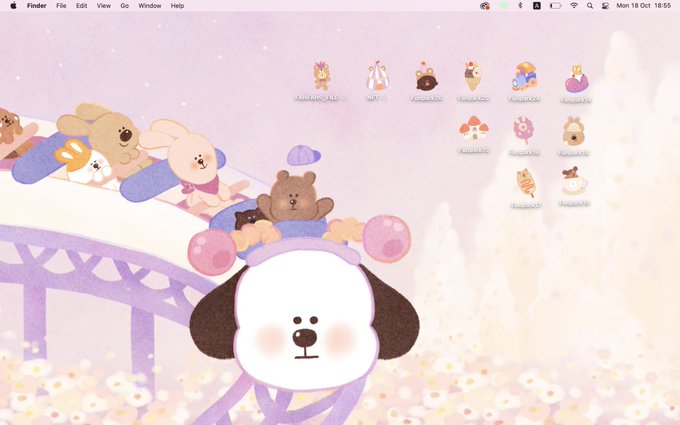Select the crowned teddy bear desktop icon
The image size is (680, 425).
tap(321, 76)
